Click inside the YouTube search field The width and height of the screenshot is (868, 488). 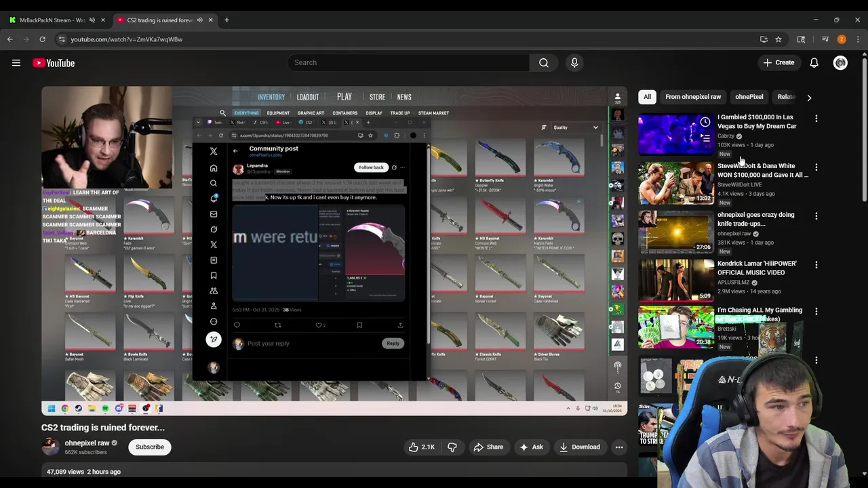(x=409, y=62)
